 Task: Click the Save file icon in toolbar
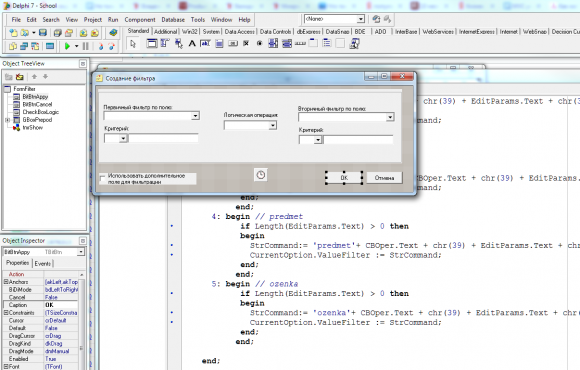click(x=43, y=33)
